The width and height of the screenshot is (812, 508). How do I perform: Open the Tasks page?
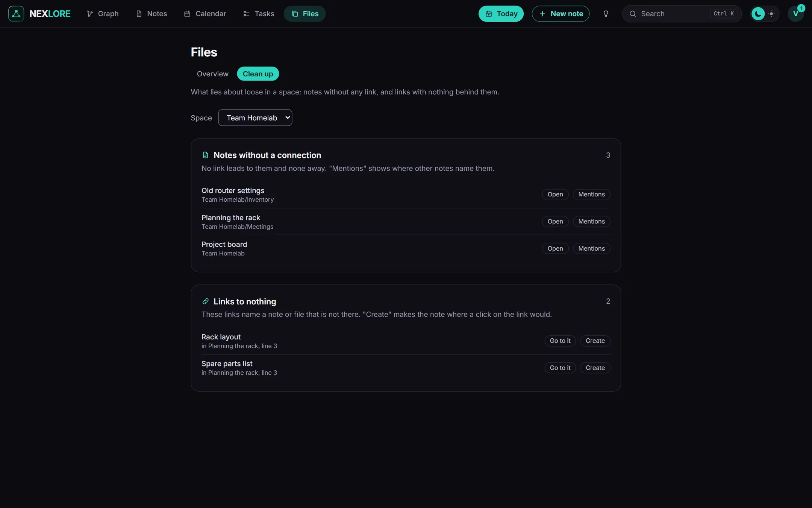tap(259, 14)
